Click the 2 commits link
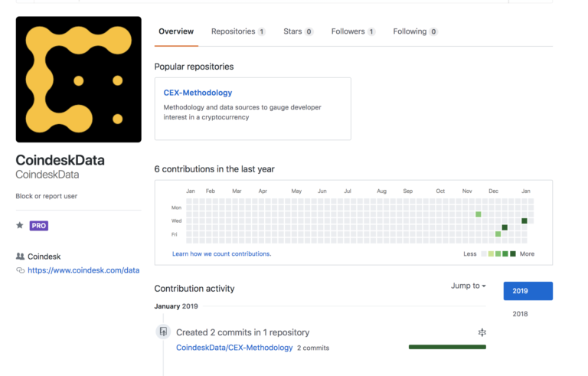 pos(313,348)
